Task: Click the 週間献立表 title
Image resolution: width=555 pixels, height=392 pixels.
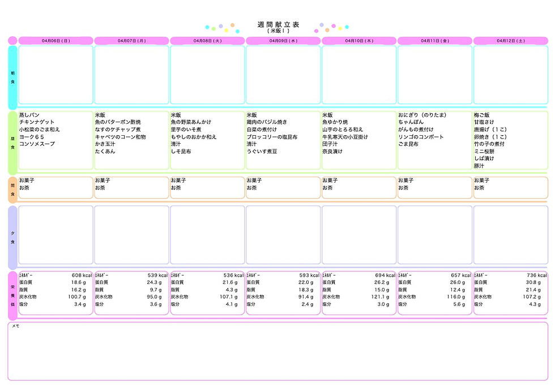Action: click(278, 24)
